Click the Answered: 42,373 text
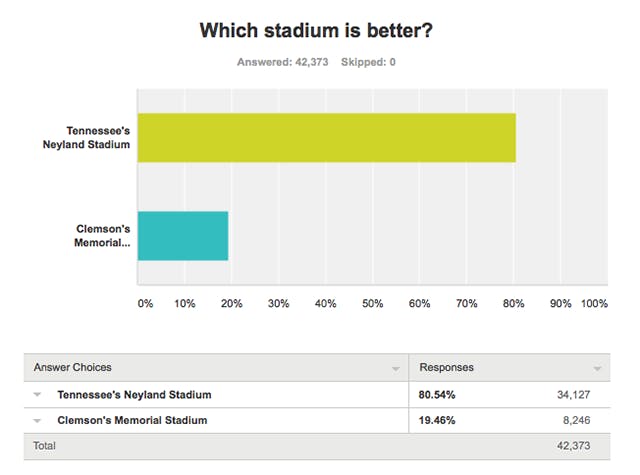Screen dimensions: 640x475 coord(282,62)
